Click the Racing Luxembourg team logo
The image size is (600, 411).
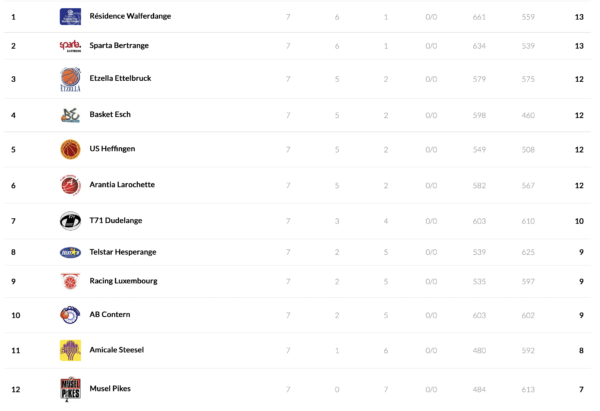coord(70,282)
